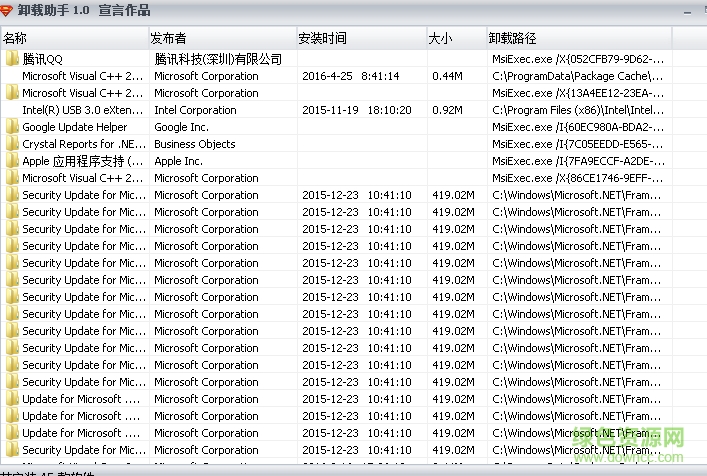Select the Business Objects publisher cell
This screenshot has height=476, width=707.
pyautogui.click(x=195, y=144)
